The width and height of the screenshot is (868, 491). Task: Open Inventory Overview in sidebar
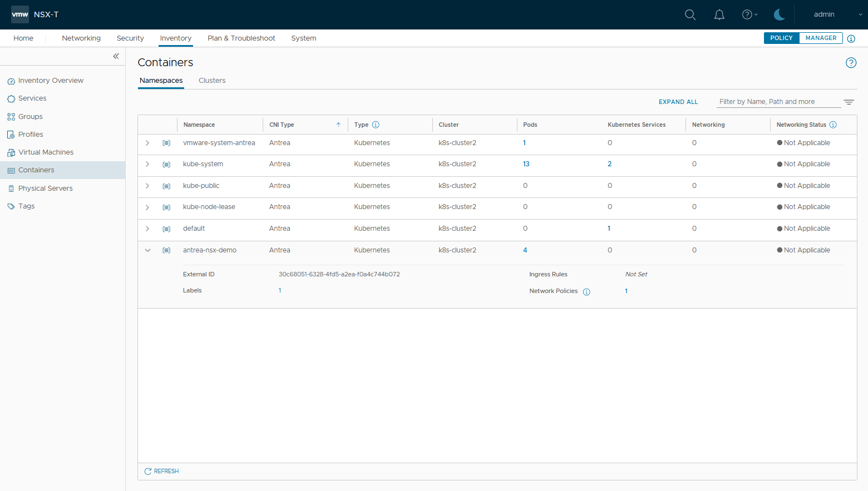pyautogui.click(x=51, y=81)
